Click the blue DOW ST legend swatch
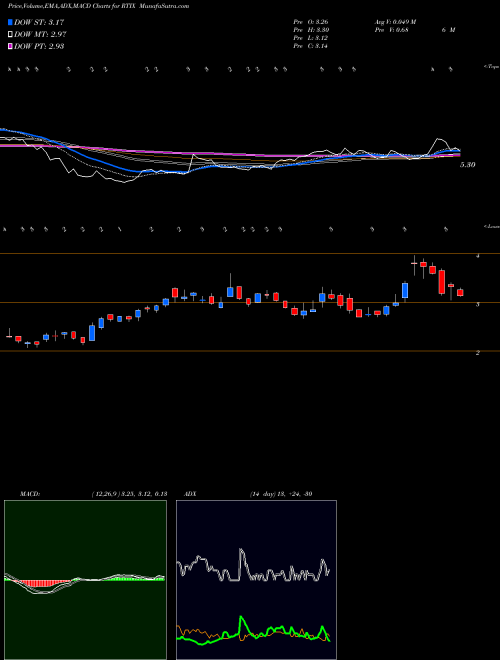Screen dimensions: 500x660 [x=11, y=22]
